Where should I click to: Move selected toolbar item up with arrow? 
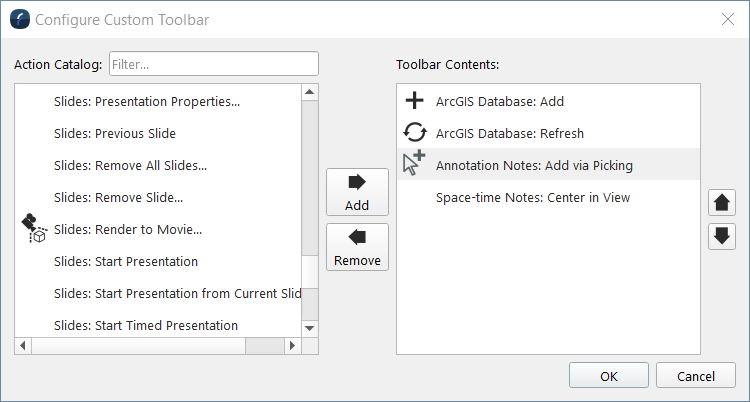(x=721, y=203)
